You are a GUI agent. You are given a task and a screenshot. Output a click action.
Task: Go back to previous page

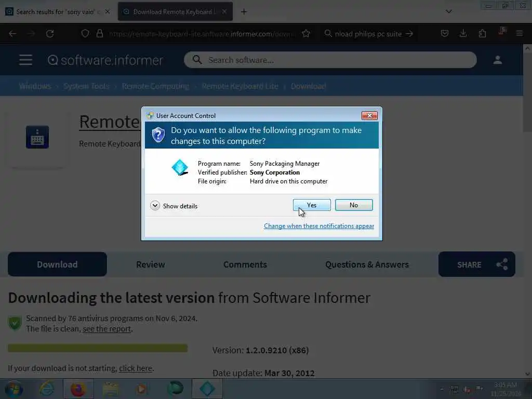click(12, 34)
